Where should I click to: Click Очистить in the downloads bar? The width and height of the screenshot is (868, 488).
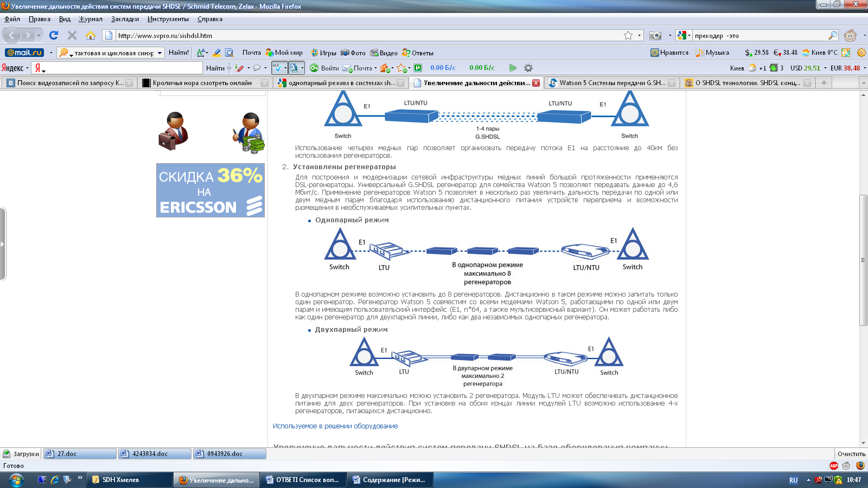coord(851,454)
